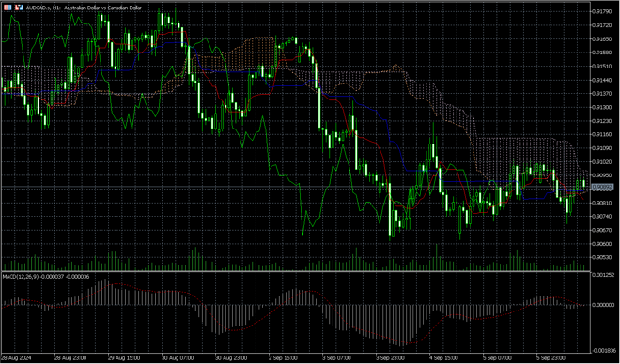Click the 0.91580 price axis label
Viewport: 620px width, 364px height.
[x=602, y=53]
